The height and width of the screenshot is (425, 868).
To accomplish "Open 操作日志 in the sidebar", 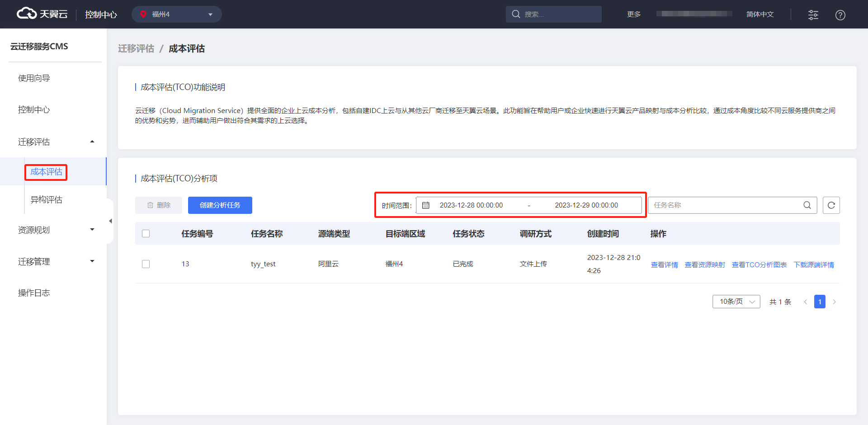I will pyautogui.click(x=34, y=293).
